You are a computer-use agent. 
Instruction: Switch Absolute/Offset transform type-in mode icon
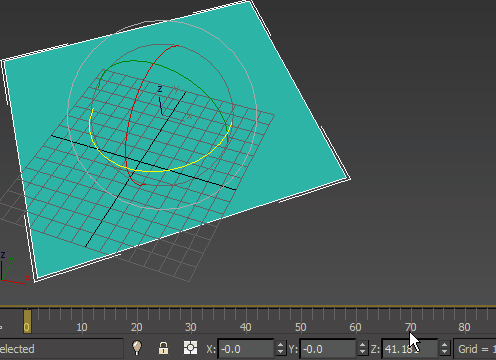[190, 348]
